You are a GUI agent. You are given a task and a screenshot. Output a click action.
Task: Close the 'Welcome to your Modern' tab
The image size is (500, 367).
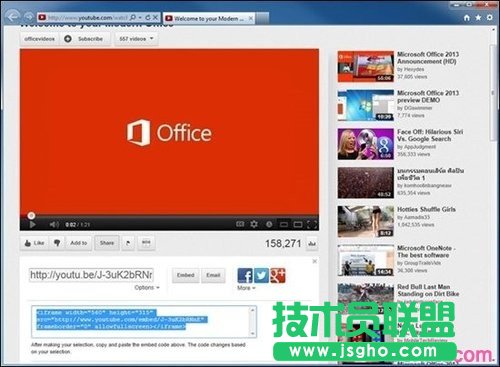click(x=251, y=18)
